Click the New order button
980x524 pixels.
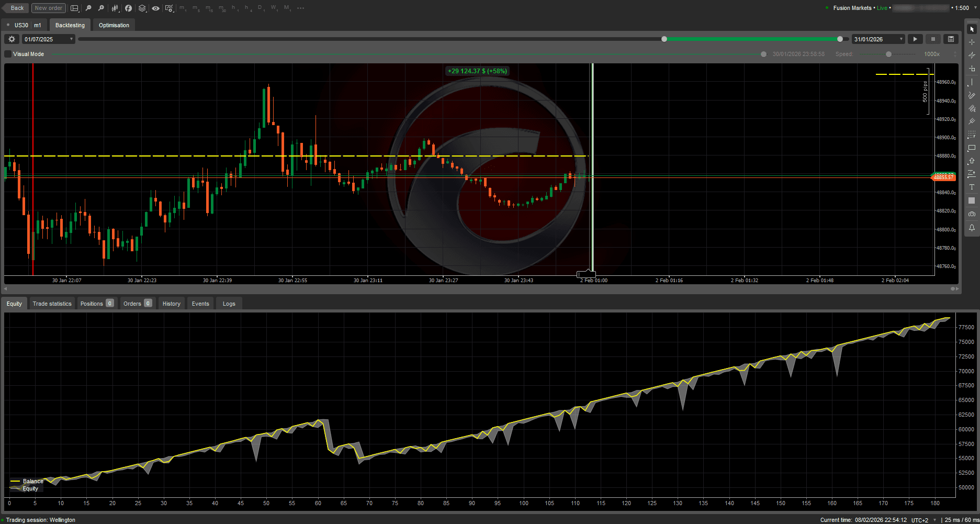pyautogui.click(x=48, y=8)
